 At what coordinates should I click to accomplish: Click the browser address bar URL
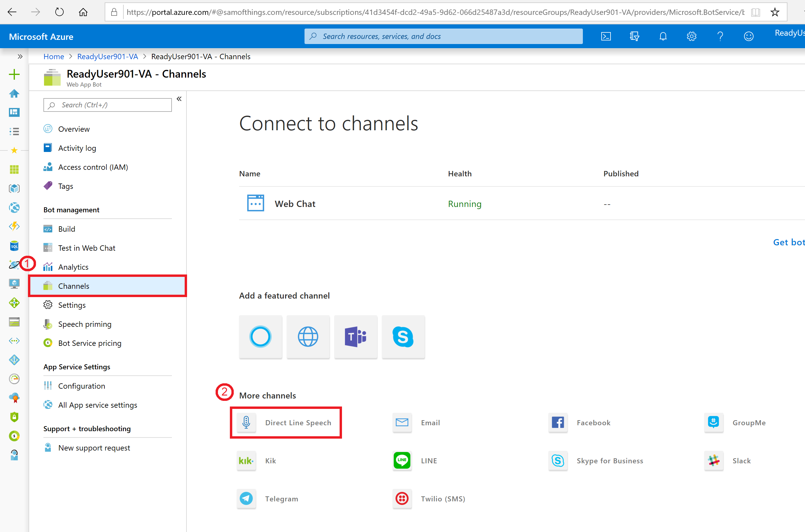click(435, 12)
